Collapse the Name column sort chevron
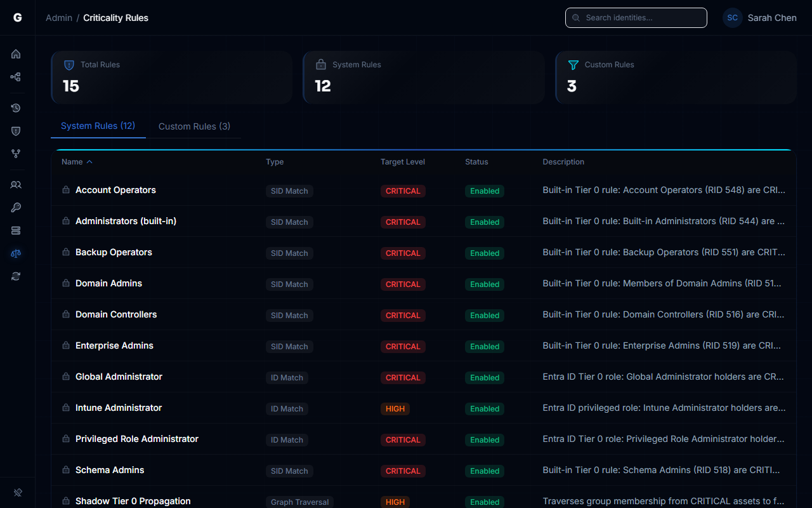Screen dimensions: 812x508 pos(89,161)
